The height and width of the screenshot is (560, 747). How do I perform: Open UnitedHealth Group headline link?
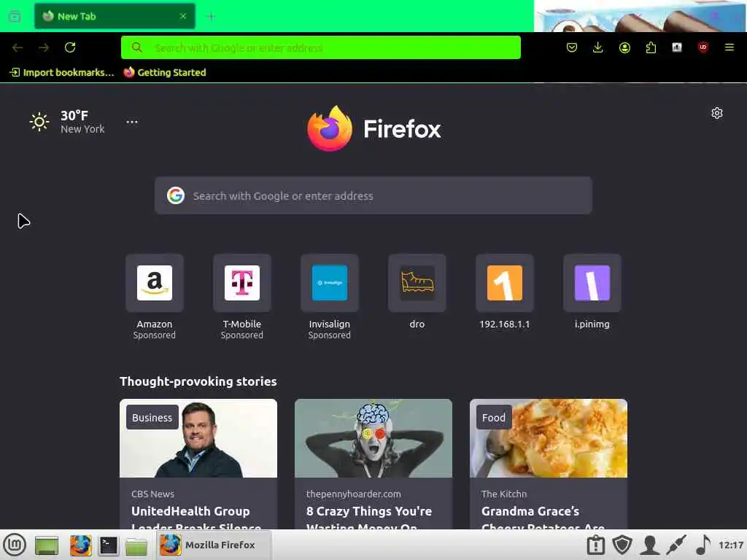(x=196, y=518)
